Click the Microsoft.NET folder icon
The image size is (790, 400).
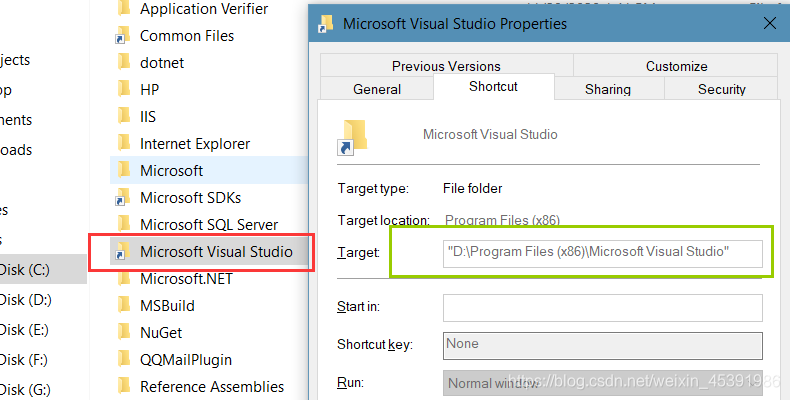point(123,279)
